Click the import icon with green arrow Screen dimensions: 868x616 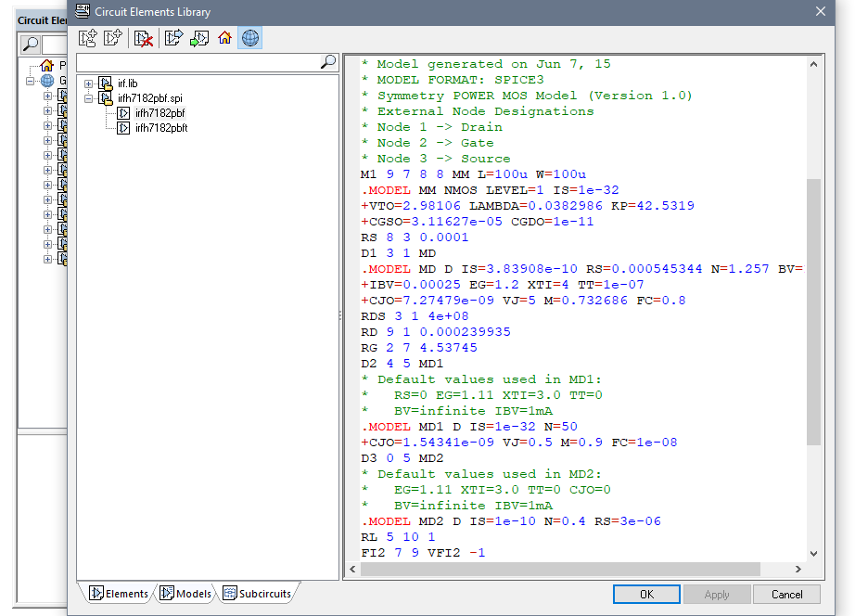tap(198, 38)
